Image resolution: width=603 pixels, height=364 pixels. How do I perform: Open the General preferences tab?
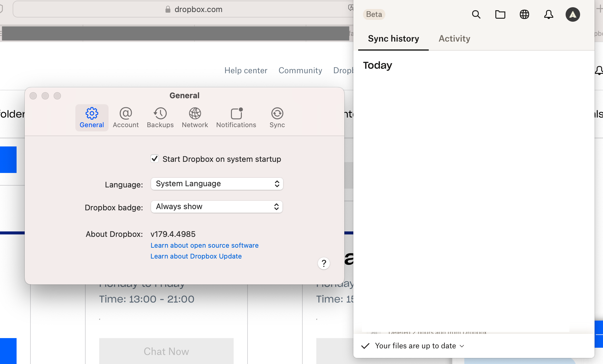[92, 118]
